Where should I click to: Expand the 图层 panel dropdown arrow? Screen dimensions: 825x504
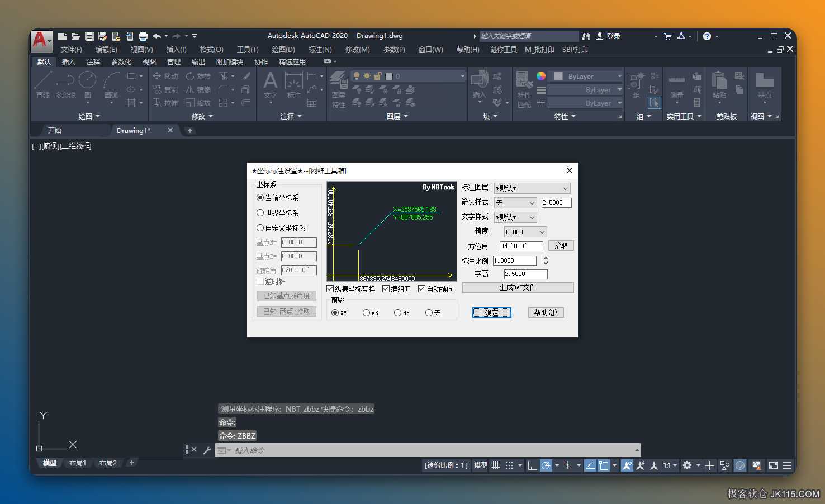point(406,116)
